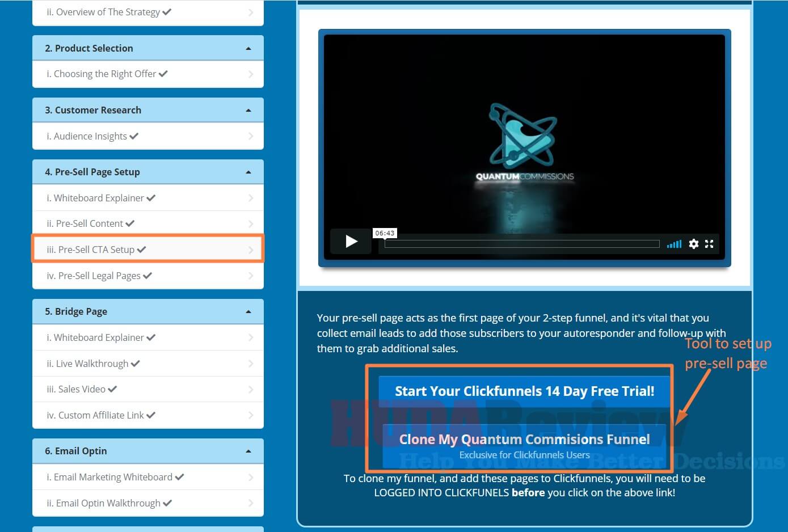This screenshot has width=788, height=532.
Task: Click the chevron on Live Walkthrough row
Action: coord(251,364)
